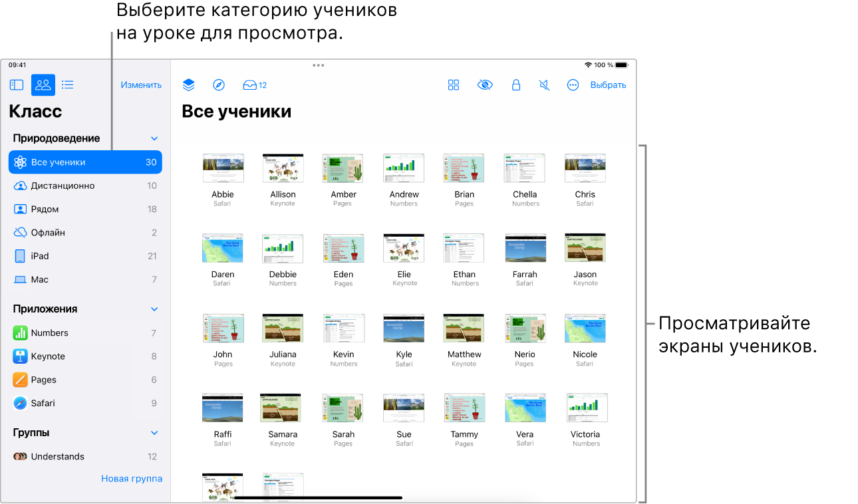
Task: Collapse the Группы section
Action: (154, 432)
